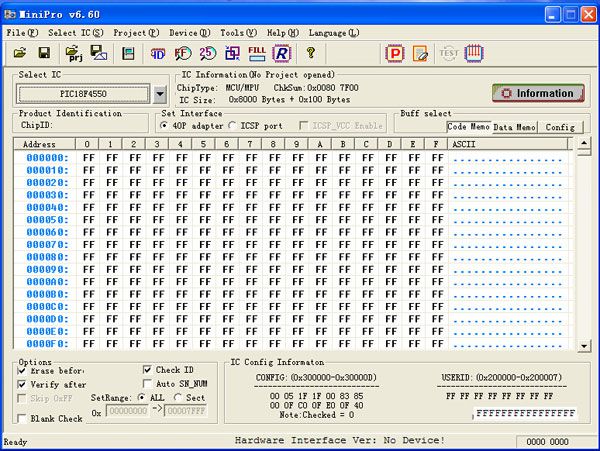Click the load project 'prj' icon
Image resolution: width=600 pixels, height=451 pixels.
tap(71, 53)
